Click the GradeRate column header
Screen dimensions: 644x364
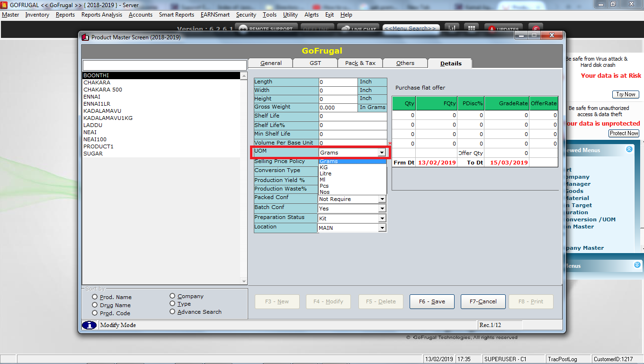507,103
